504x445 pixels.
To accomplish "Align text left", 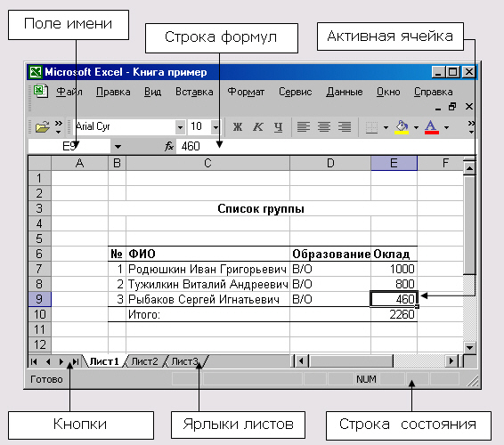I will click(304, 127).
